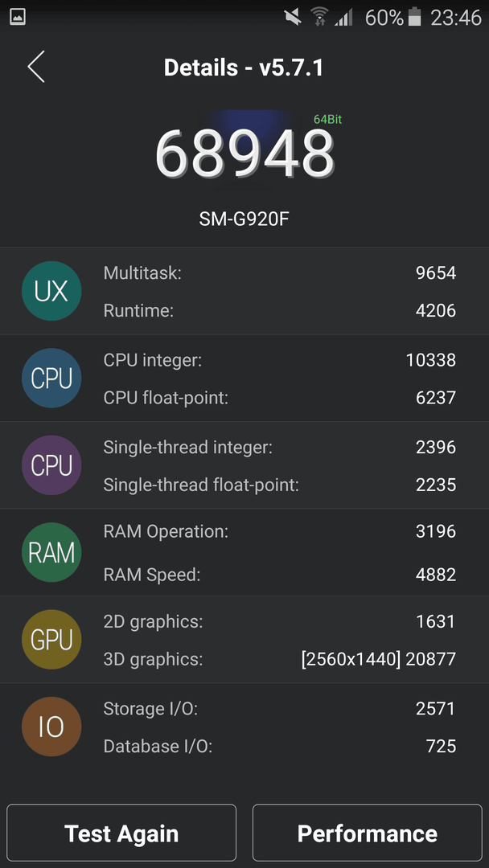This screenshot has width=489, height=868.
Task: Tap the battery icon in status bar
Action: point(414,18)
